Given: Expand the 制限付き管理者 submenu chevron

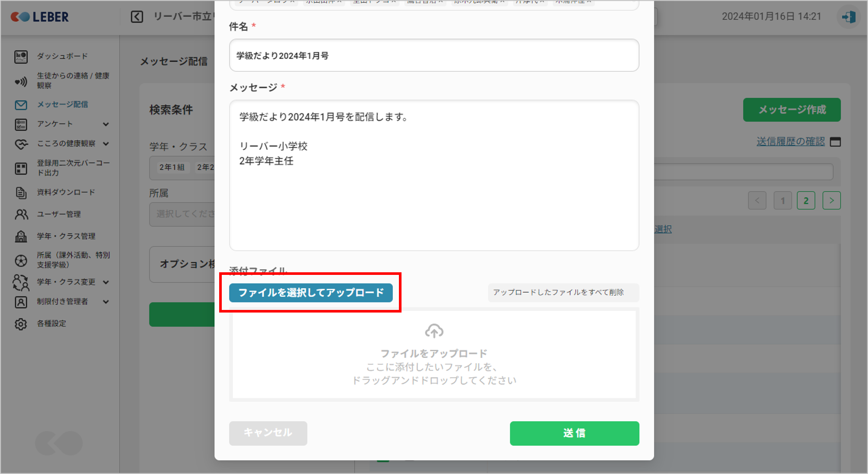Looking at the screenshot, I should click(x=106, y=302).
